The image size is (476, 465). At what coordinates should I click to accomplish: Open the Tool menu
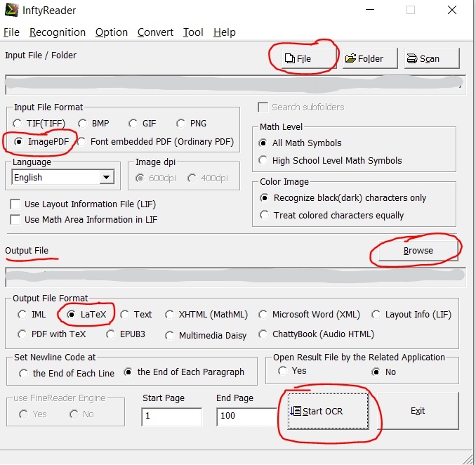click(193, 32)
